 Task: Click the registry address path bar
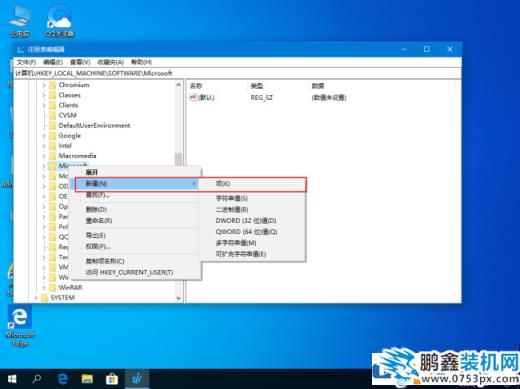coord(237,73)
